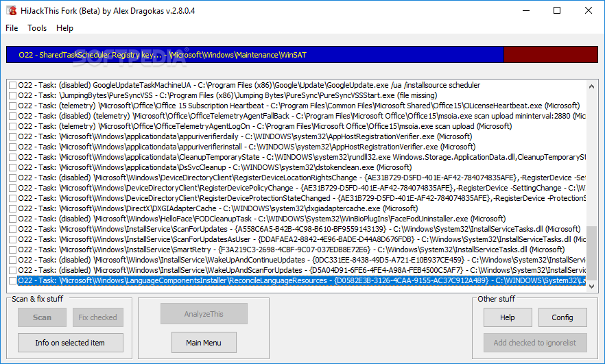The height and width of the screenshot is (364, 605).
Task: Select the dstokenclean.exe task row
Action: point(215,167)
